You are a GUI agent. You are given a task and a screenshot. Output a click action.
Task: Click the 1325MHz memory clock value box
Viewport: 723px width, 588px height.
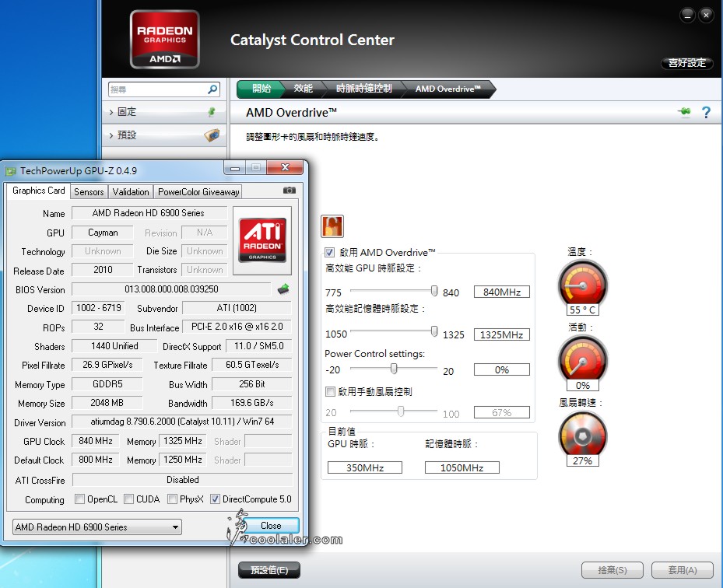[x=502, y=334]
